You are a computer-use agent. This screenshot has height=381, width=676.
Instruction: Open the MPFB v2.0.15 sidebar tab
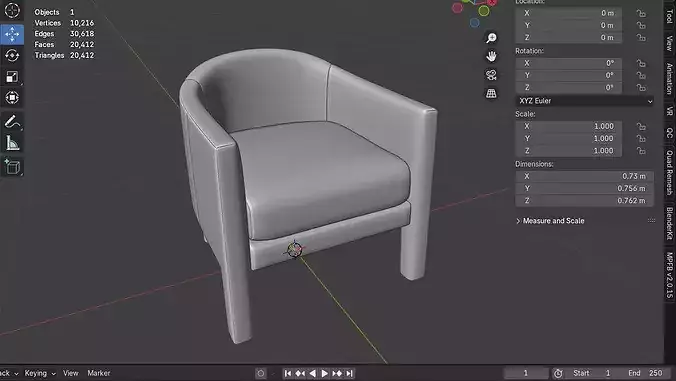point(669,275)
